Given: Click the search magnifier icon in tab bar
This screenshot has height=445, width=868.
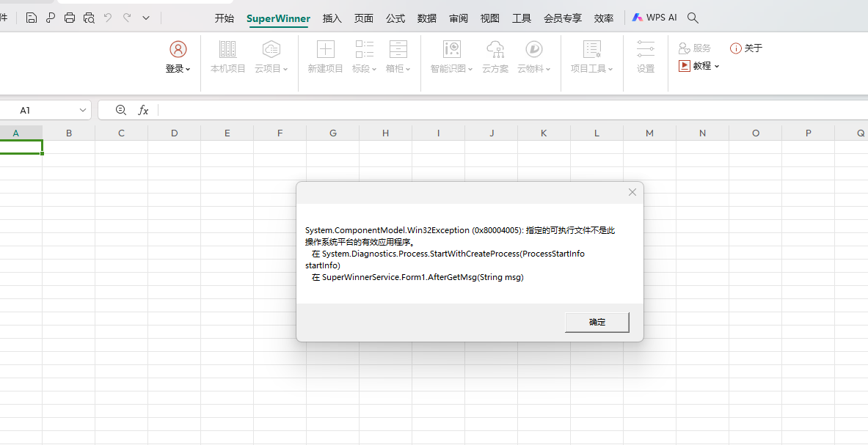Looking at the screenshot, I should [x=693, y=18].
